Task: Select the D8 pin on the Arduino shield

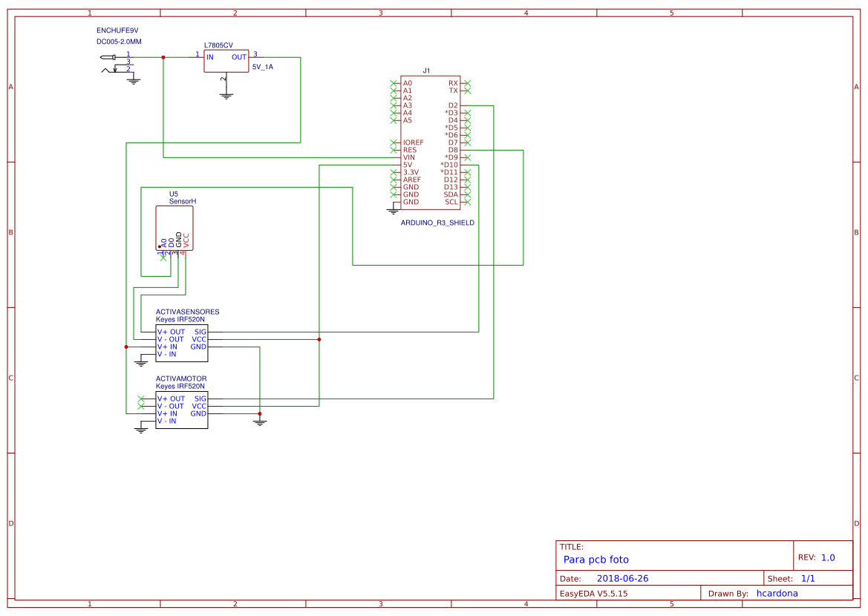Action: click(453, 150)
